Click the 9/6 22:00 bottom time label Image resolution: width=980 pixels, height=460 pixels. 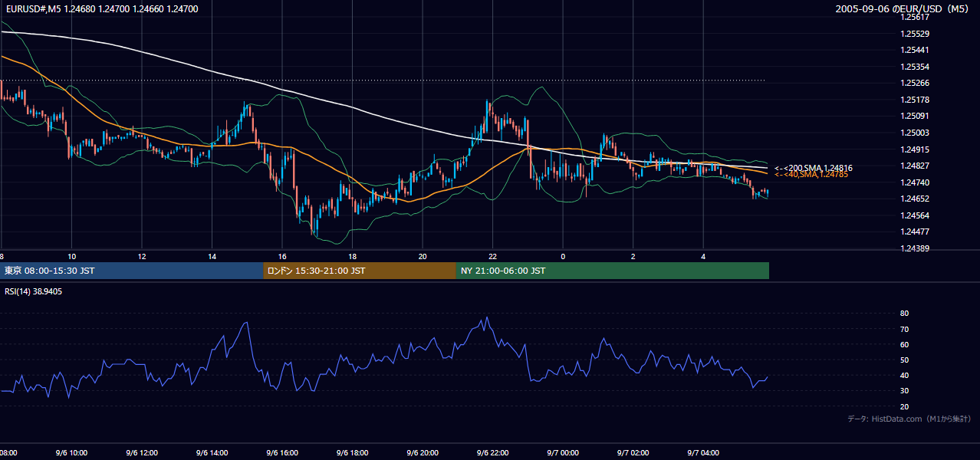pos(493,452)
